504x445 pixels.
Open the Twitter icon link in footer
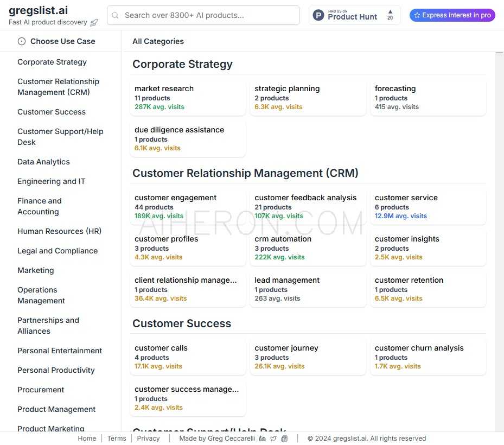(x=273, y=438)
